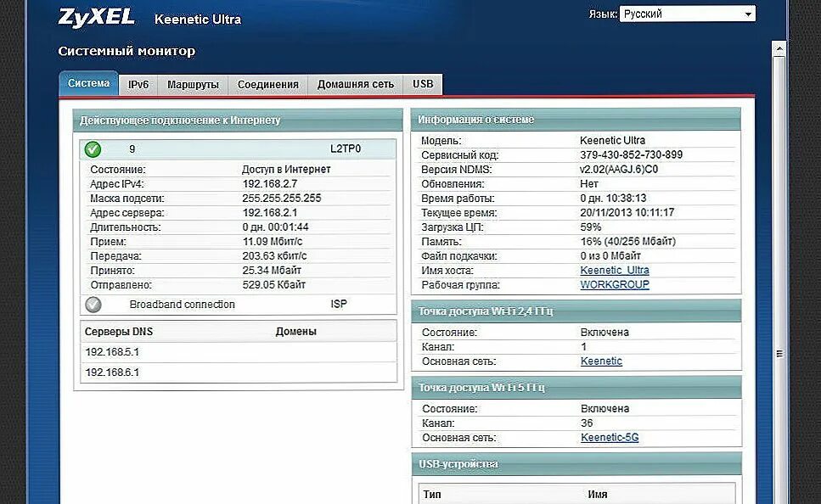Click the status value Доступ в Интернет

click(286, 169)
